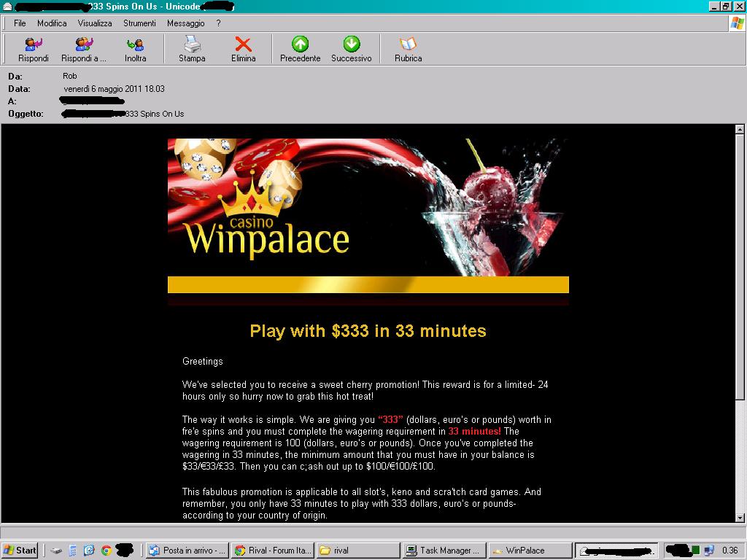Go to Successivo message
Screen dimensions: 747x560
pos(351,50)
